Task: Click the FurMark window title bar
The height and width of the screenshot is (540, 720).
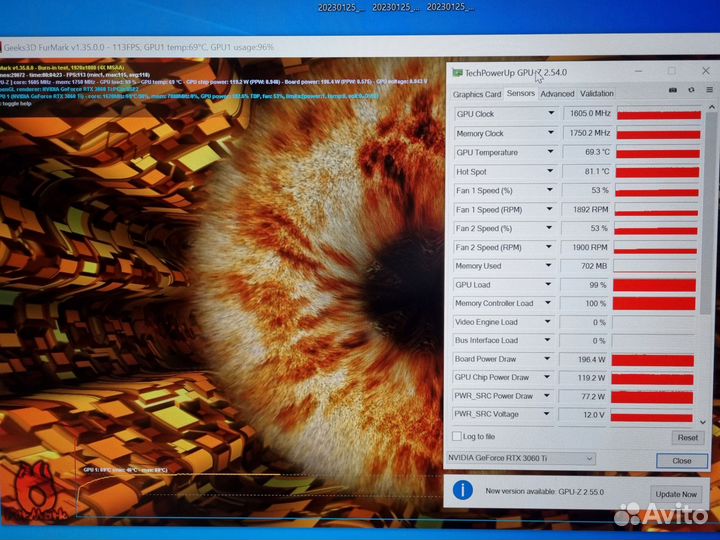Action: click(358, 47)
